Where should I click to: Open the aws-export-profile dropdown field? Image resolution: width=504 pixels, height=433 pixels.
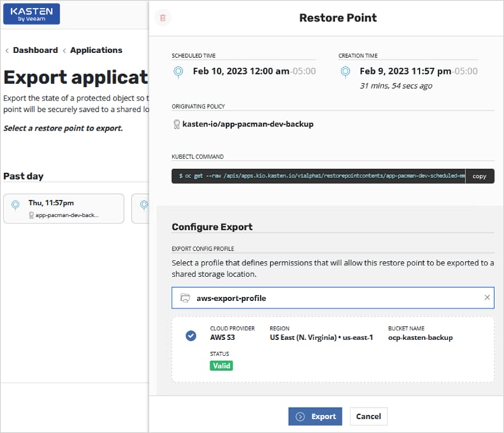333,298
